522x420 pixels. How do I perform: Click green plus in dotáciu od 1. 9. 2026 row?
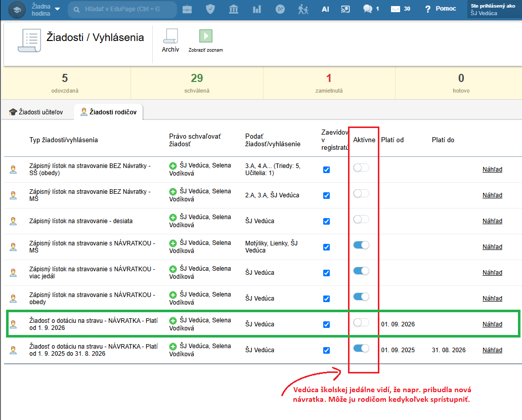tap(173, 321)
